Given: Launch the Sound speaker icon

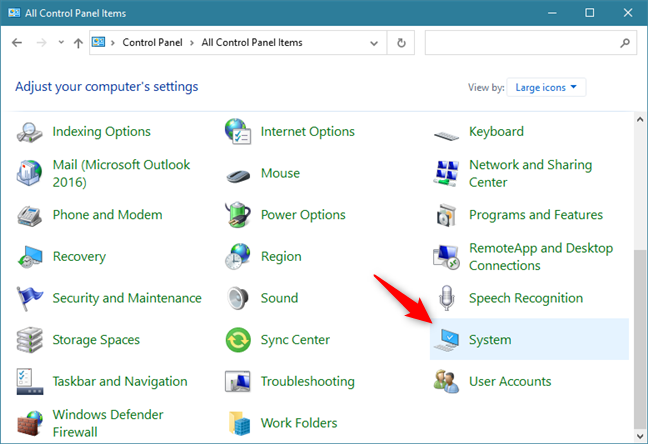Looking at the screenshot, I should 238,298.
